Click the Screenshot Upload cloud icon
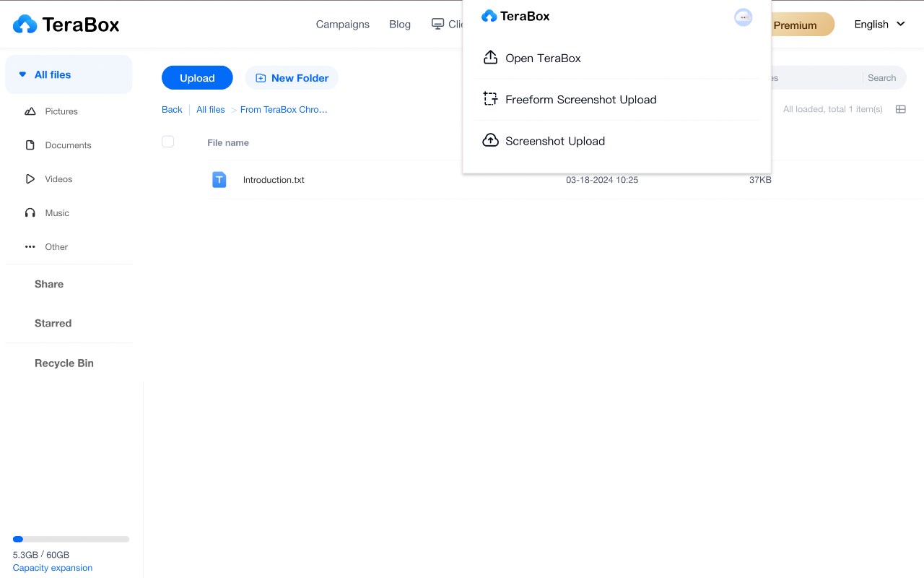This screenshot has width=924, height=578. point(490,140)
